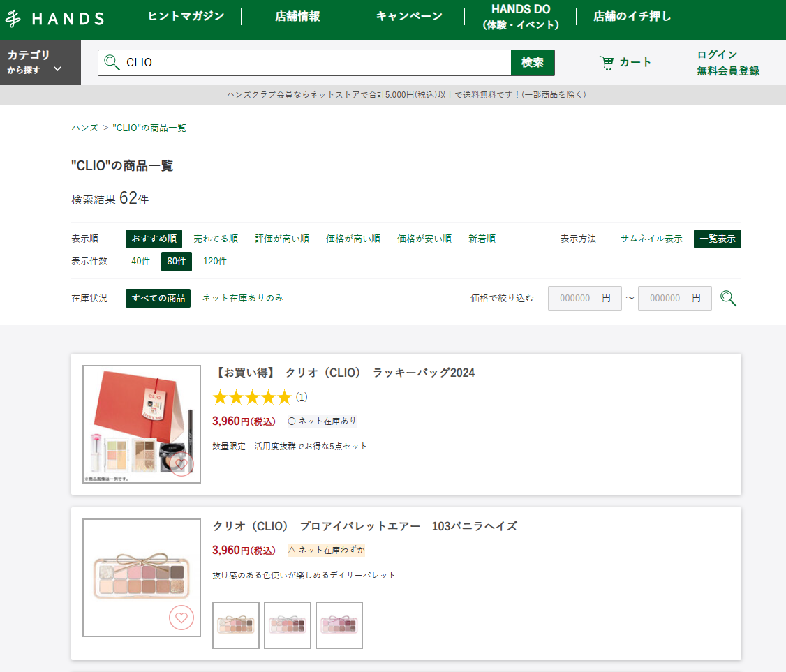Click the palette 3,960円 price
The image size is (786, 672).
244,550
